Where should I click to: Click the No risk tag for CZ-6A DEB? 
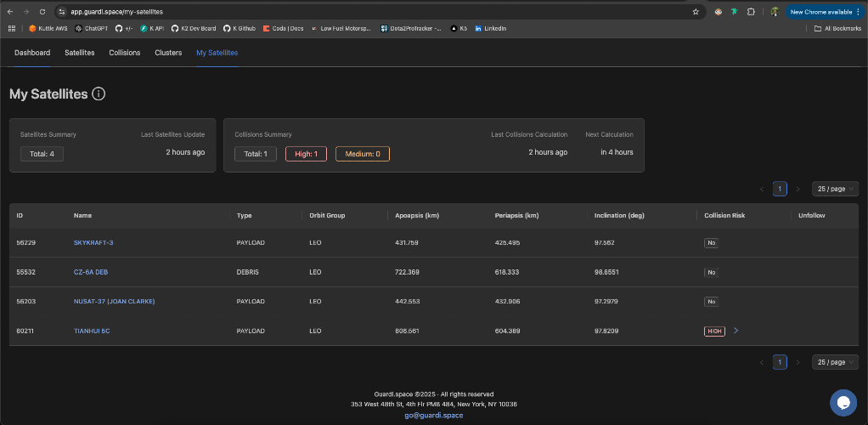click(712, 272)
